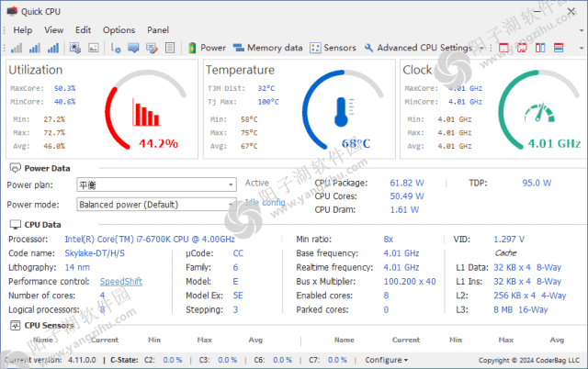The height and width of the screenshot is (369, 588).
Task: Click the Power Data section heart icon
Action: (x=15, y=168)
